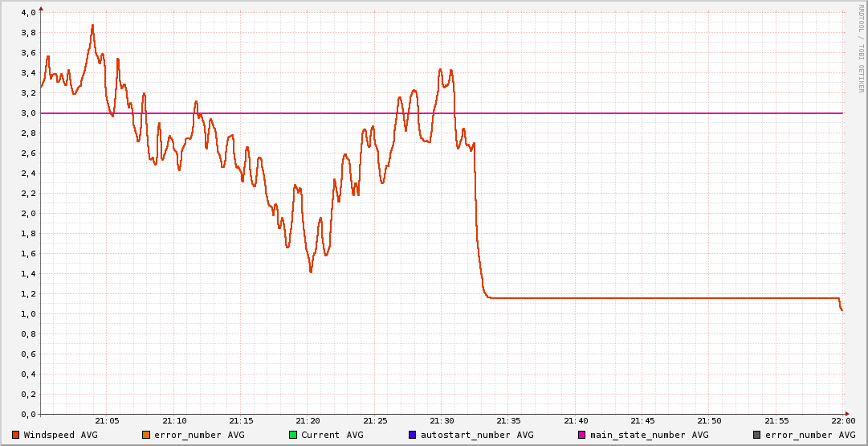Click the flat windspeed line segment near 21:45
This screenshot has width=868, height=446.
point(642,298)
